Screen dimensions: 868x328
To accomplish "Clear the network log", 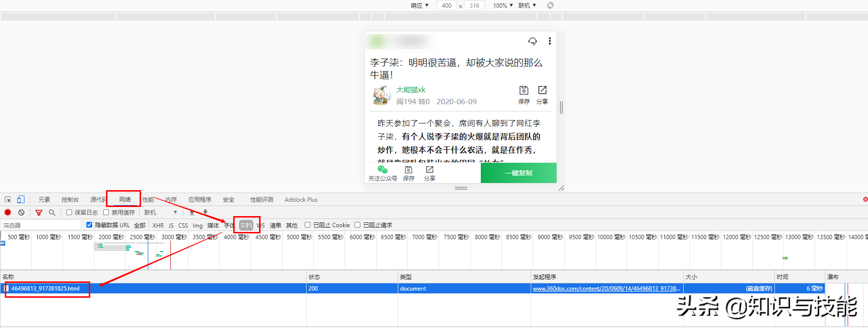I will (x=21, y=212).
